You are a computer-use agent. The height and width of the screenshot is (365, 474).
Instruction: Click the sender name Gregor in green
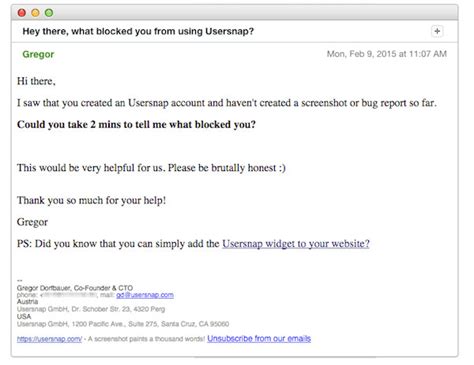(x=38, y=54)
